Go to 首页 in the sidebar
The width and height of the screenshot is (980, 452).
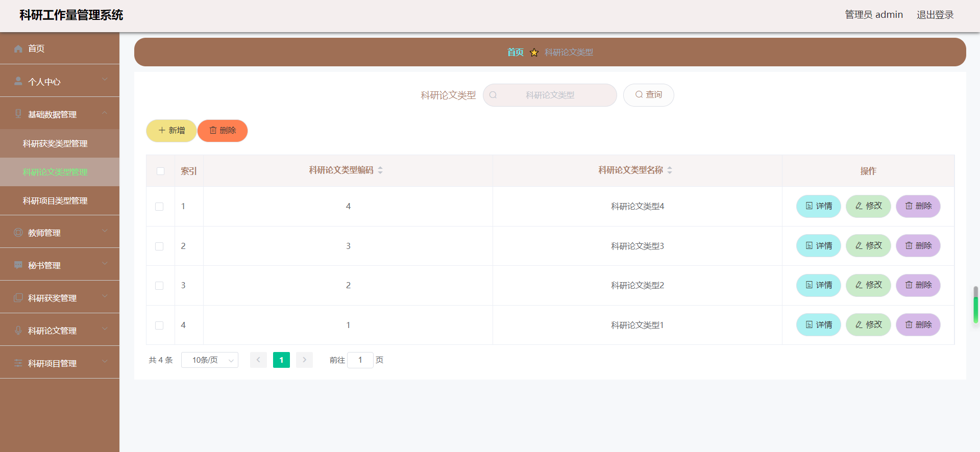pos(60,48)
